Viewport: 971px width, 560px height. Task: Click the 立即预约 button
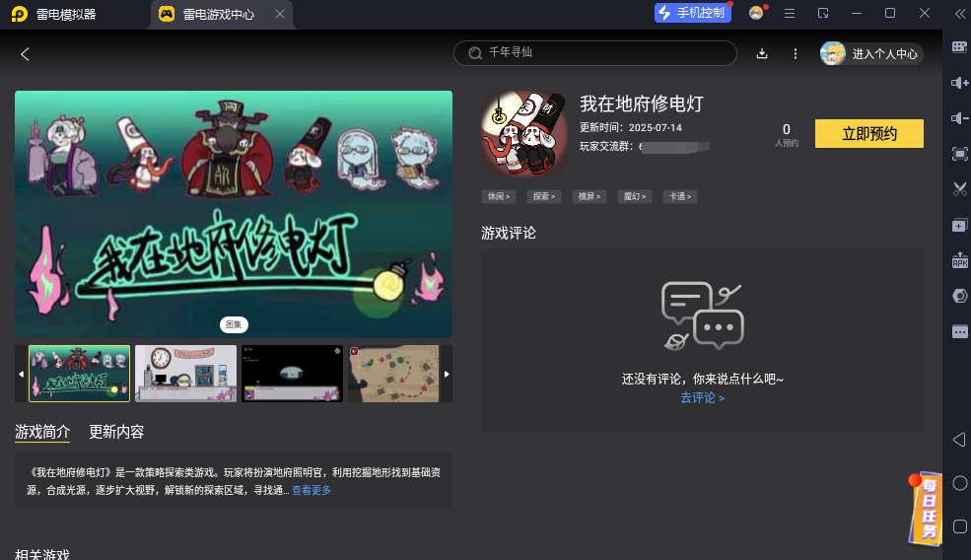click(x=868, y=134)
